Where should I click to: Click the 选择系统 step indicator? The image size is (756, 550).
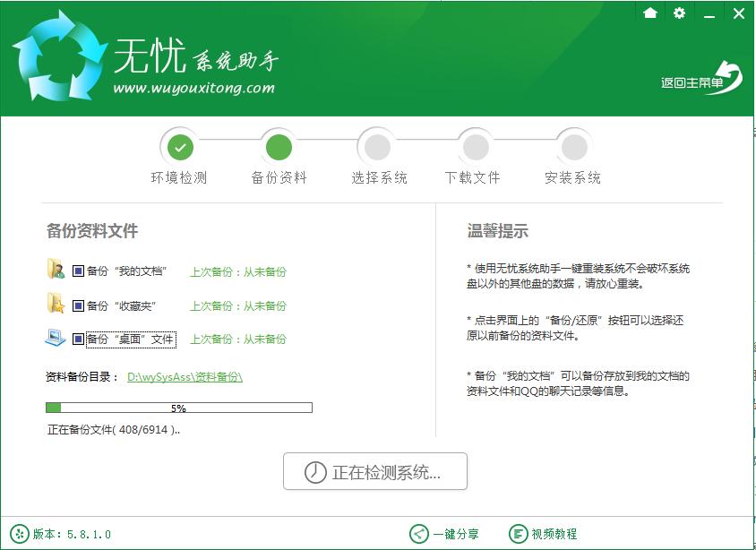pyautogui.click(x=376, y=146)
